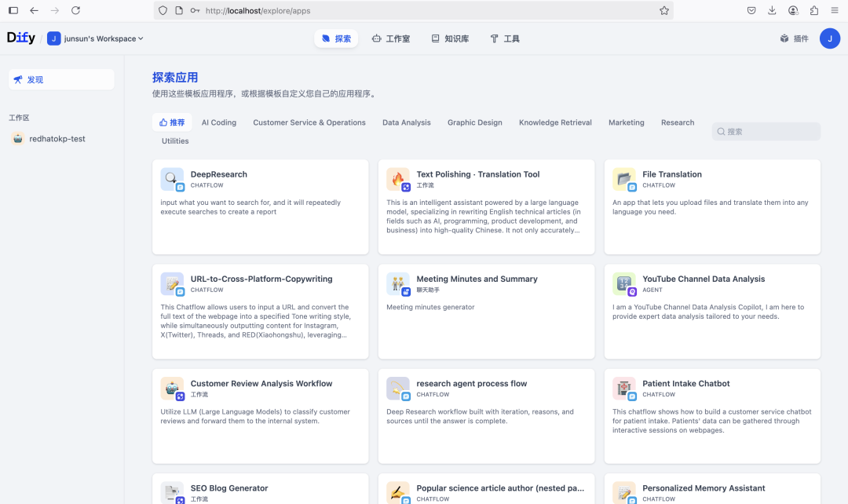Click the 搜索 search input field
848x504 pixels.
tap(766, 131)
